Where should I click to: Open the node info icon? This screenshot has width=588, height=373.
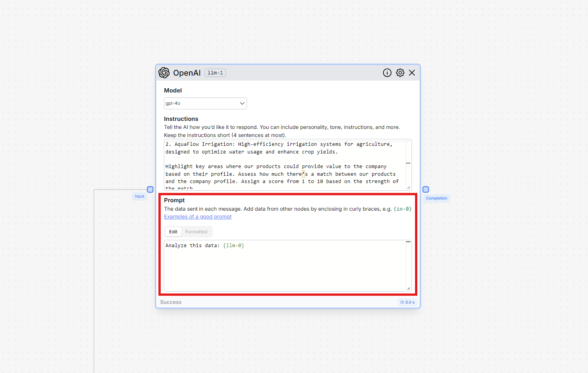coord(387,73)
